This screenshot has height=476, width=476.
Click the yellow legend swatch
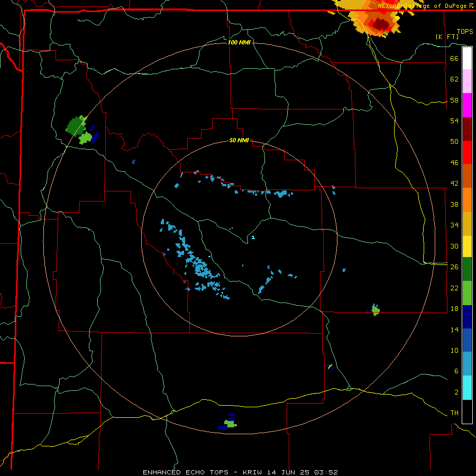click(x=467, y=246)
